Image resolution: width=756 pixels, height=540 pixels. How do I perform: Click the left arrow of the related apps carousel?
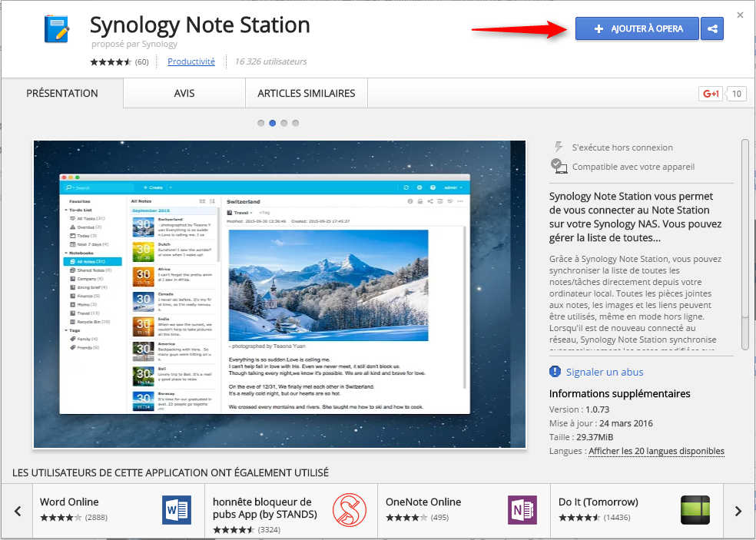pos(16,510)
